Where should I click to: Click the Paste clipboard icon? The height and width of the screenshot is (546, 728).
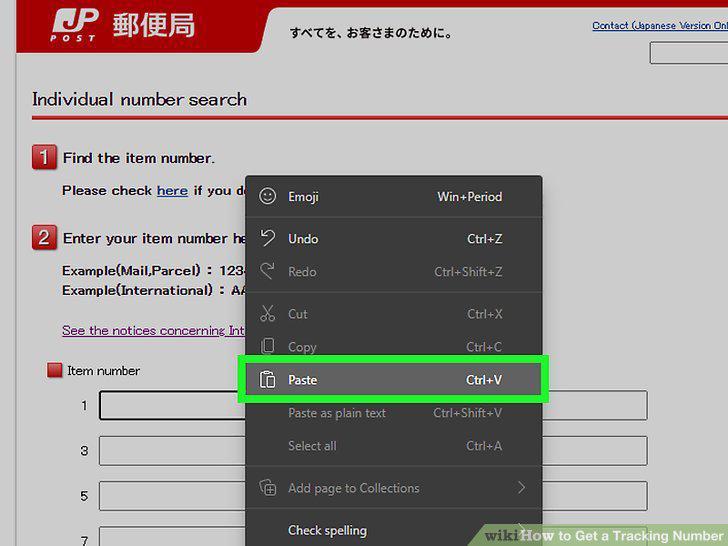click(x=267, y=379)
